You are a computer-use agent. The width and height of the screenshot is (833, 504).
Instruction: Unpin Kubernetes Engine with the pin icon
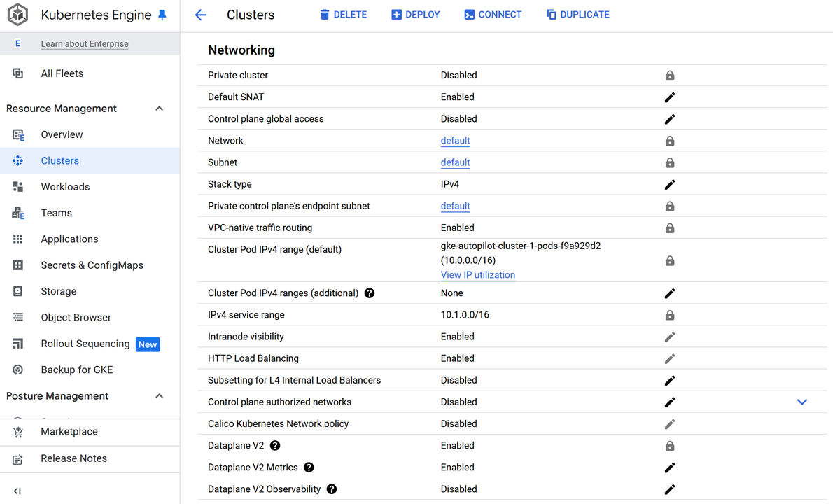point(162,15)
